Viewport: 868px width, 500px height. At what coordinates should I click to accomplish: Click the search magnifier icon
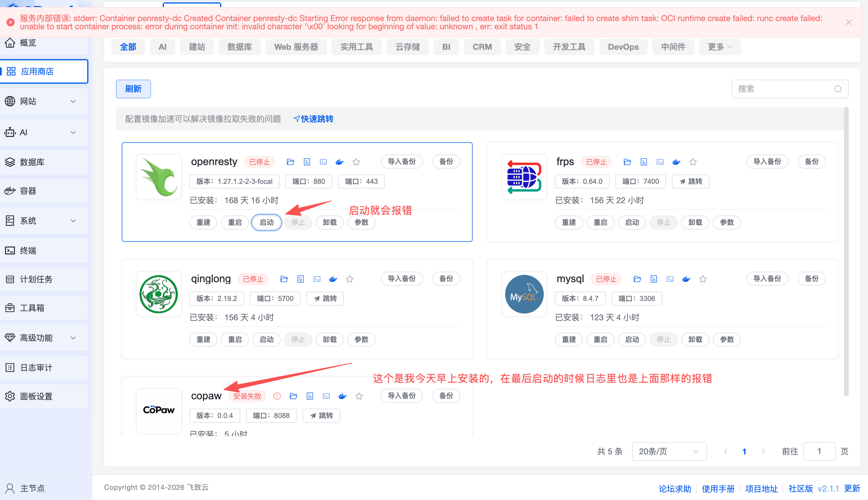[838, 89]
